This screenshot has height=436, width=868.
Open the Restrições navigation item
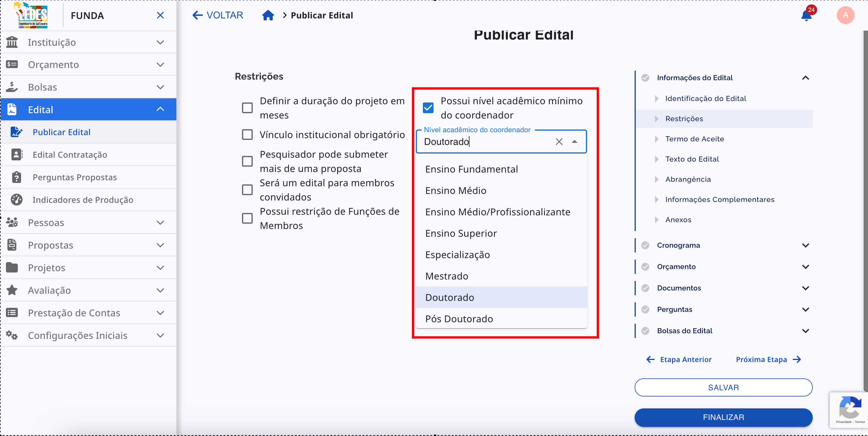click(684, 119)
